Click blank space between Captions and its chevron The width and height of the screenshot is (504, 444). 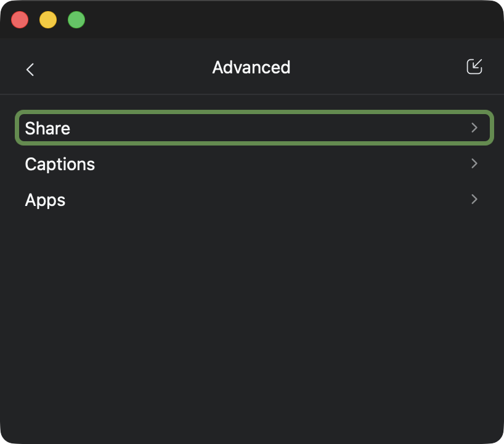coord(277,164)
